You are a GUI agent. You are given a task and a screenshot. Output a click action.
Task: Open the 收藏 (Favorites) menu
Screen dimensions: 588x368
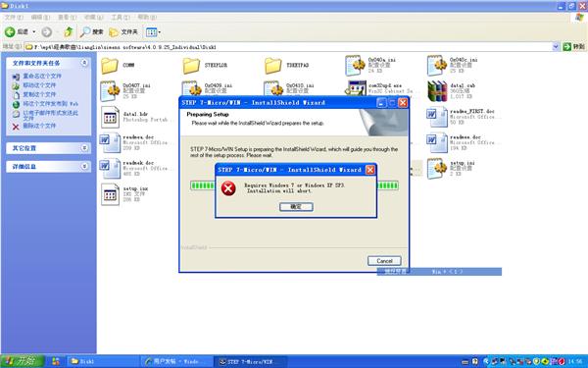(93, 18)
